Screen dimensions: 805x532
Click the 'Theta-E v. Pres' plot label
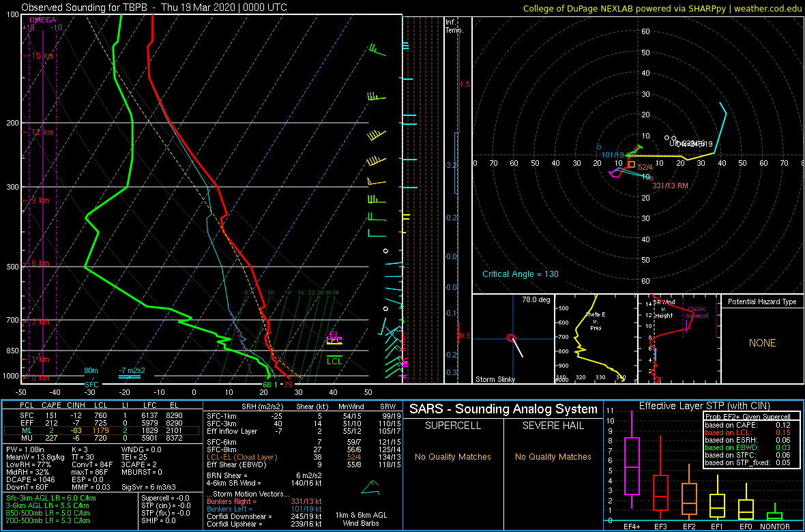point(597,321)
